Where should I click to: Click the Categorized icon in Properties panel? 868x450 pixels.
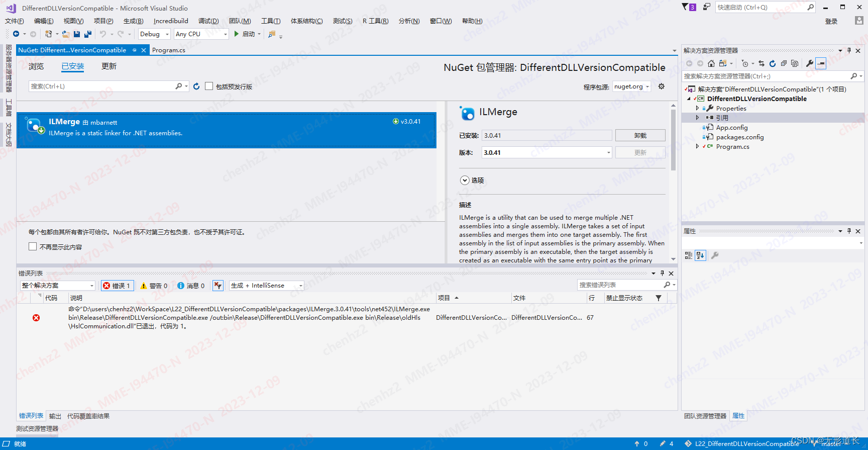(x=689, y=255)
